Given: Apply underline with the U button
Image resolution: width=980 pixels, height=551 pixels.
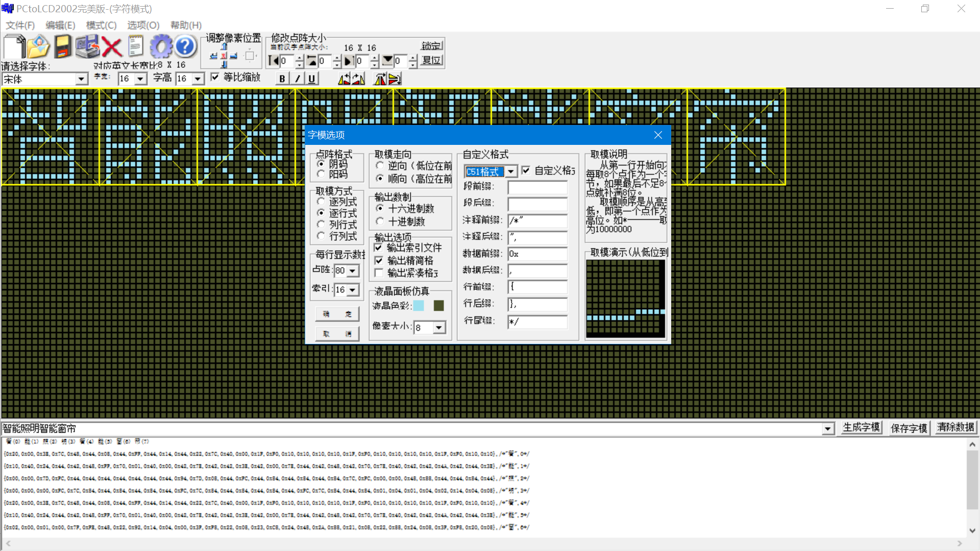Looking at the screenshot, I should coord(312,78).
